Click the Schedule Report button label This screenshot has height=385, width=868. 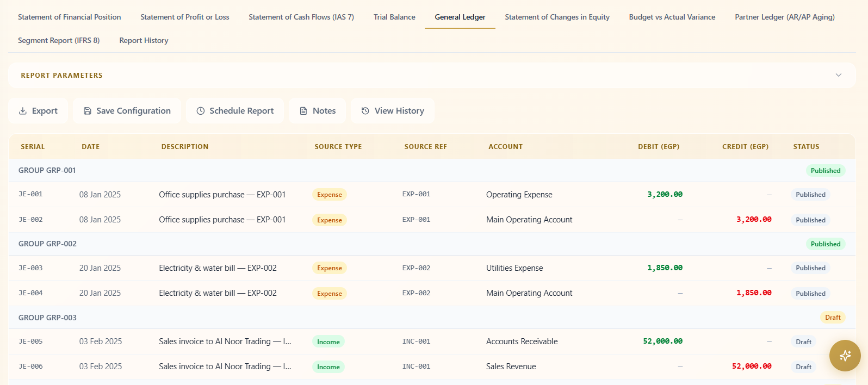(x=241, y=111)
